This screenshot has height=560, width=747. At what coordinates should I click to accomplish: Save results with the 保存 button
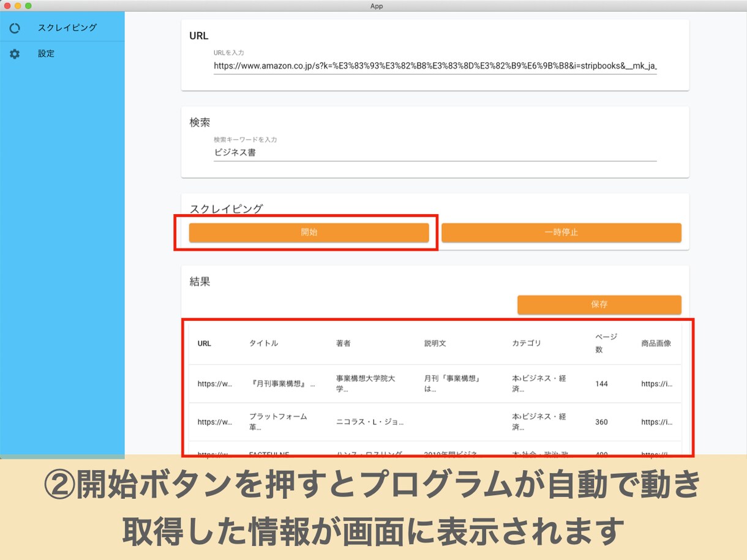(x=599, y=304)
